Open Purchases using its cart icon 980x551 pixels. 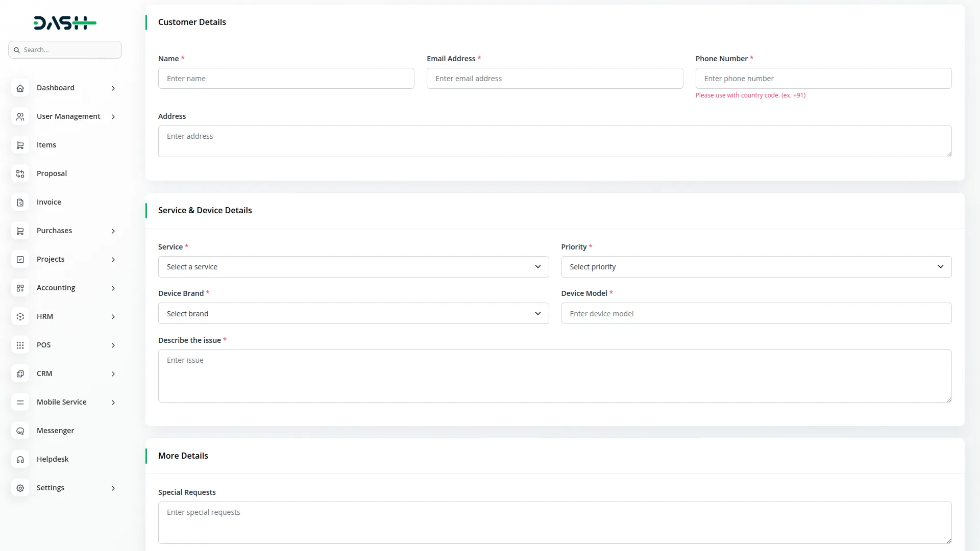(x=20, y=231)
